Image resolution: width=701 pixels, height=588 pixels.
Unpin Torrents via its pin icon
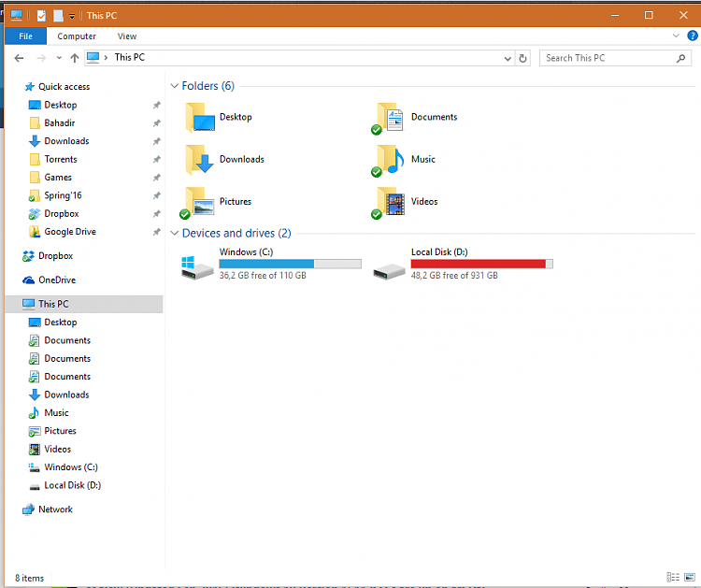click(156, 160)
